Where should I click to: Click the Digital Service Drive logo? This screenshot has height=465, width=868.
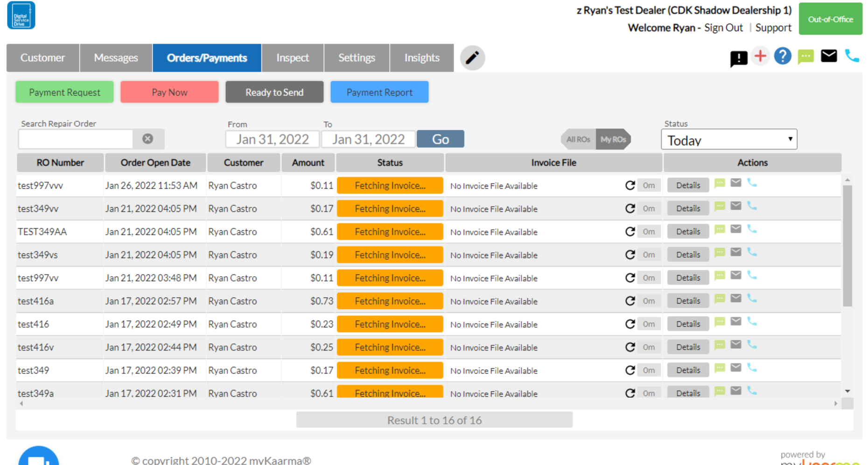point(21,15)
